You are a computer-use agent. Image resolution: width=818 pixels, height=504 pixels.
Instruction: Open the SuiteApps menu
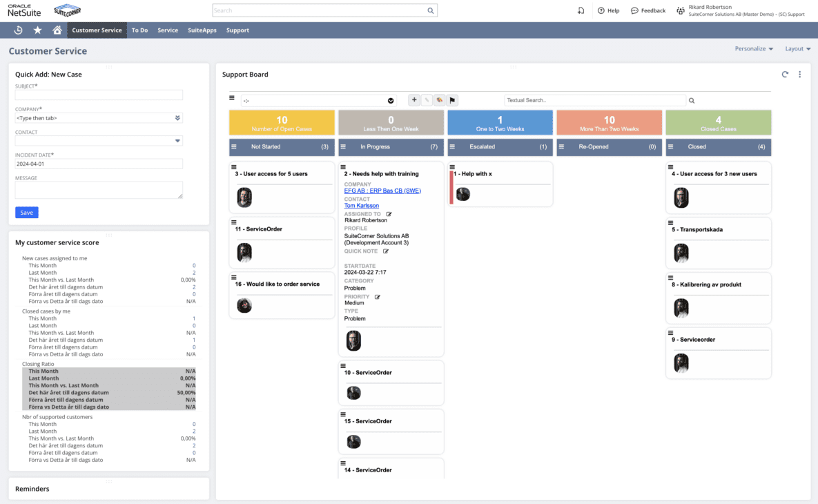[202, 30]
